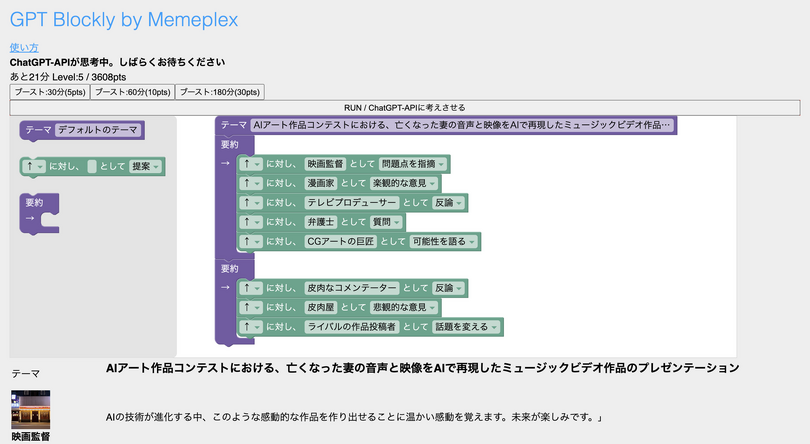Open the 悲観的な意見 dropdown for 皮肉屋
Viewport: 810px width, 444px height.
(x=404, y=307)
